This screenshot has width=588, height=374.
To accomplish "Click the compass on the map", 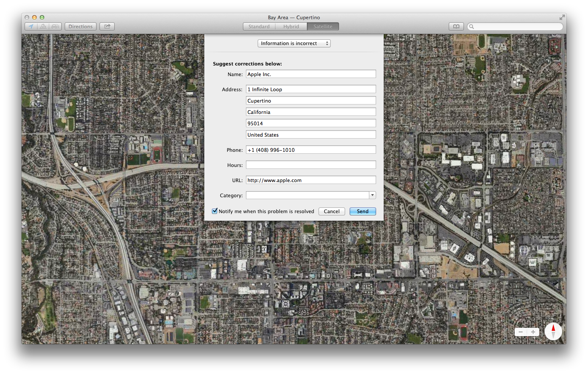I will pos(553,332).
